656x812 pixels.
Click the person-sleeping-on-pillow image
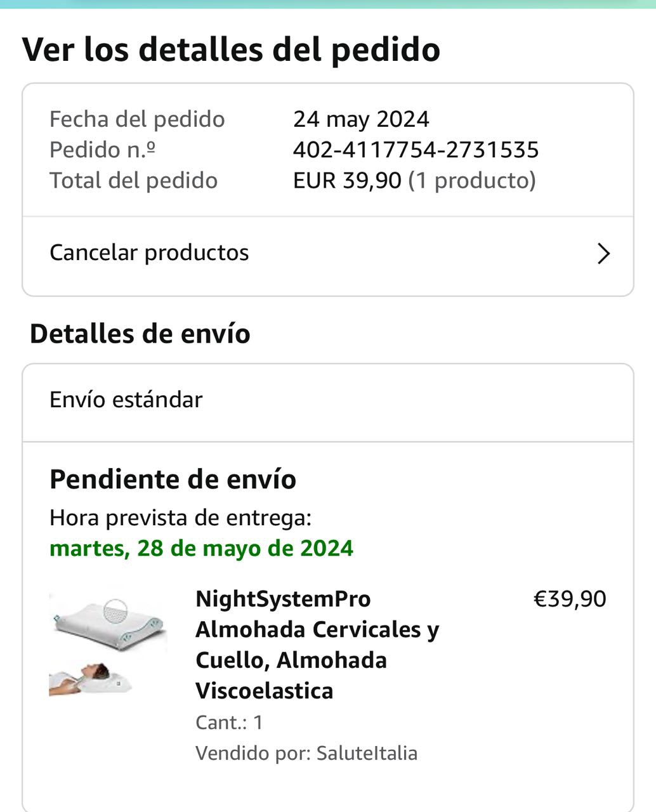[92, 678]
